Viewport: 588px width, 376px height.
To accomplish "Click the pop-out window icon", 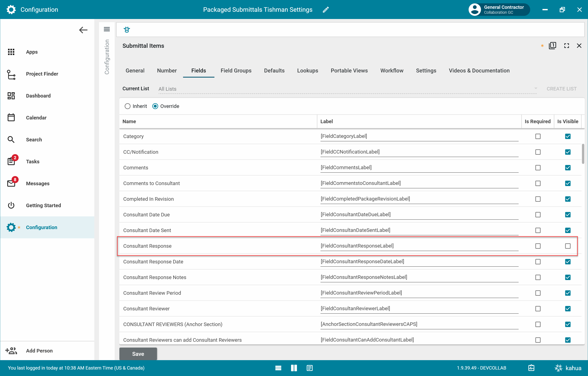I will pyautogui.click(x=552, y=46).
